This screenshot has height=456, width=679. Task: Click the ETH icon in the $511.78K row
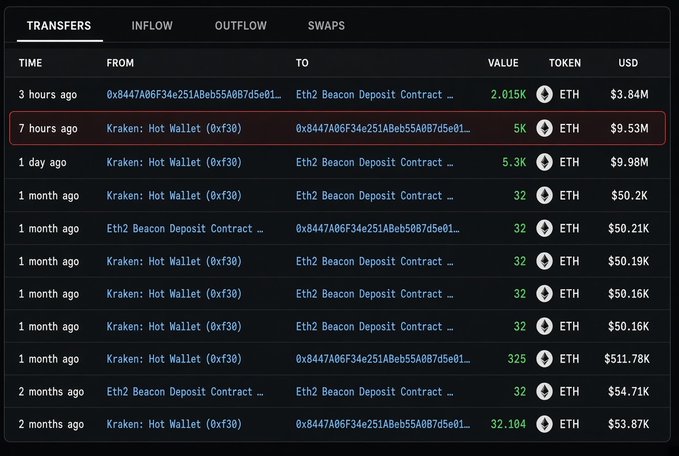[544, 359]
